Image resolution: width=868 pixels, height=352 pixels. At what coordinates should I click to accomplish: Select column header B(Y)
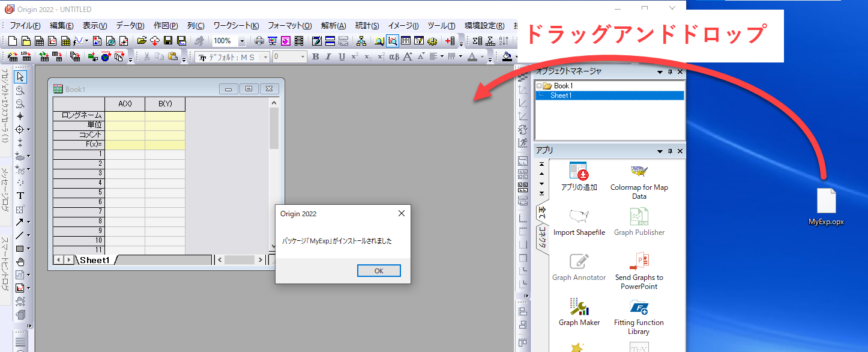click(x=165, y=104)
